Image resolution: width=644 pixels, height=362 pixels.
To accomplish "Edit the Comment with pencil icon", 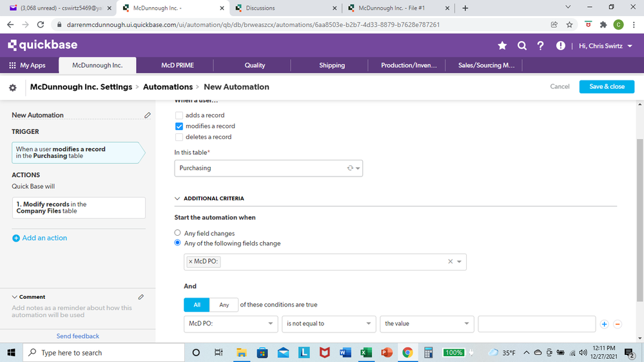I will coord(141,297).
